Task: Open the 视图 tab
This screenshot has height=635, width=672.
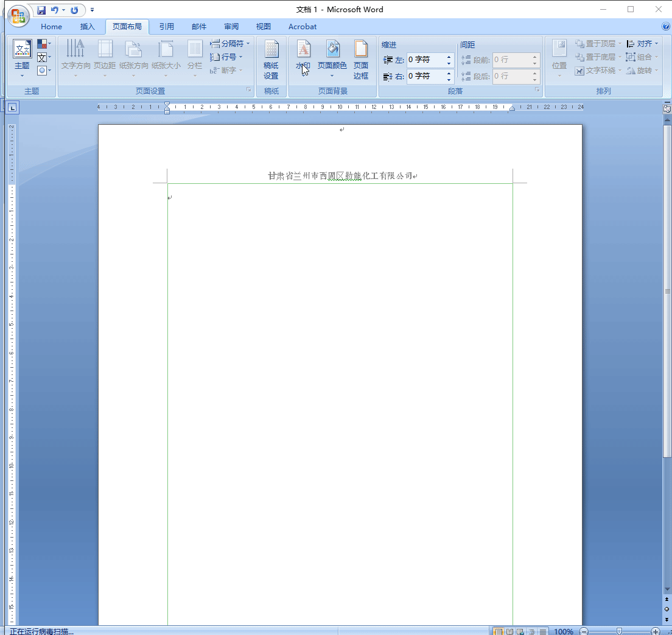Action: [264, 27]
